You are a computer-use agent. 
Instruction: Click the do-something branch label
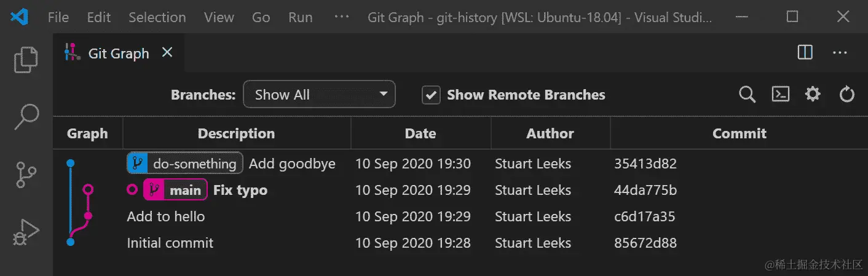(194, 164)
